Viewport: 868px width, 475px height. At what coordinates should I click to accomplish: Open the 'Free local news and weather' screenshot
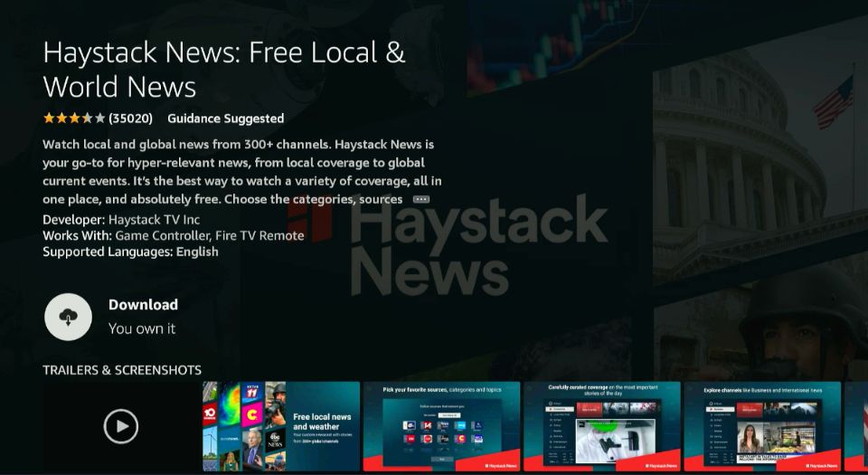coord(281,426)
